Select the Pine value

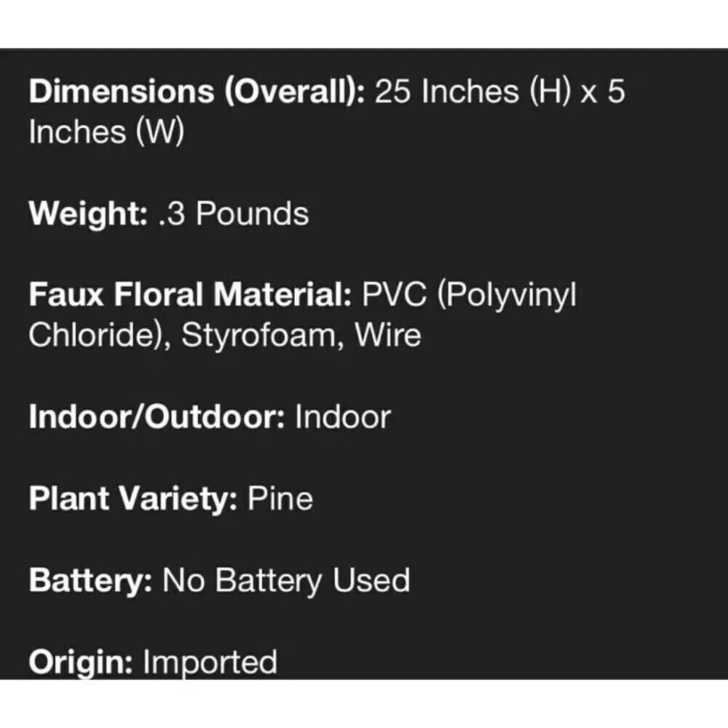click(x=280, y=499)
